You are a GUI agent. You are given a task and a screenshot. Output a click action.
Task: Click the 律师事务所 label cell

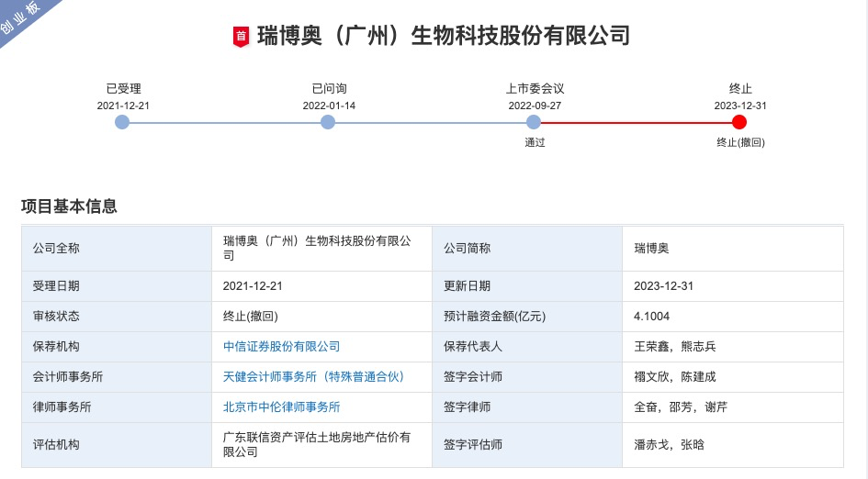click(117, 407)
